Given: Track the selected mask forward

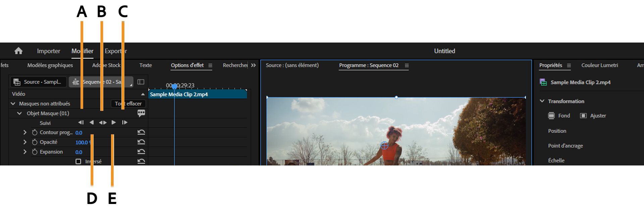Looking at the screenshot, I should (x=114, y=123).
